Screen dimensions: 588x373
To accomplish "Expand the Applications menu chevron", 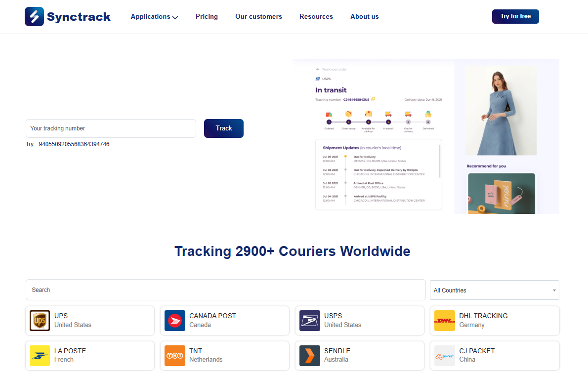I will tap(175, 17).
